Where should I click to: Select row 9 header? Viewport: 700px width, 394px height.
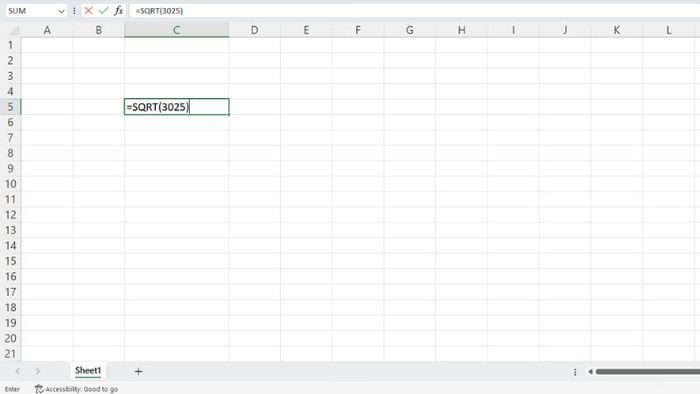pos(10,169)
